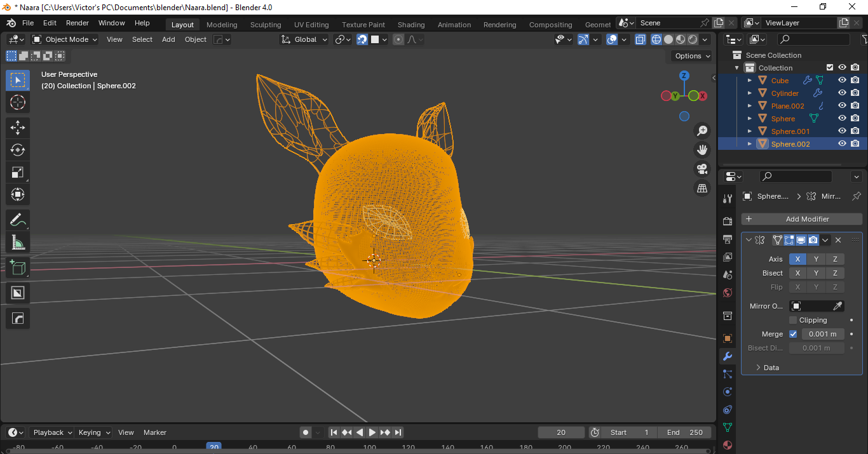Switch to wireframe viewport shading

[x=656, y=39]
